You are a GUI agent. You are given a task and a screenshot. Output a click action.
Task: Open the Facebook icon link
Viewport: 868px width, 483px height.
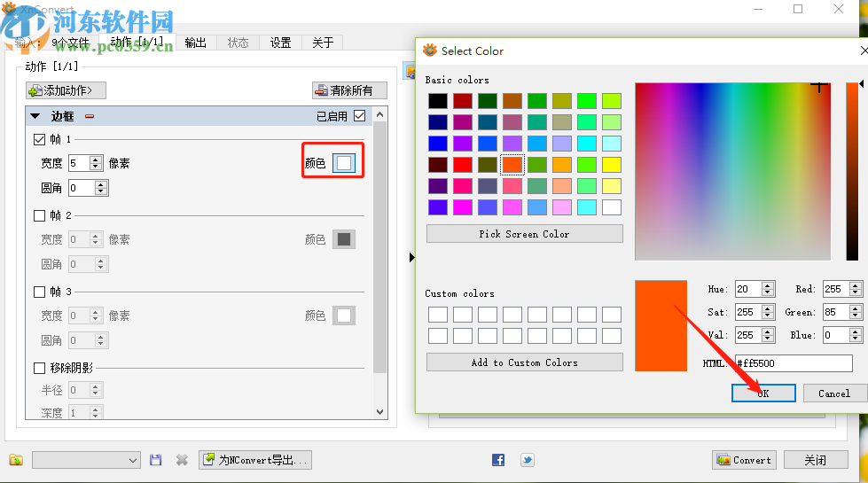(x=498, y=460)
